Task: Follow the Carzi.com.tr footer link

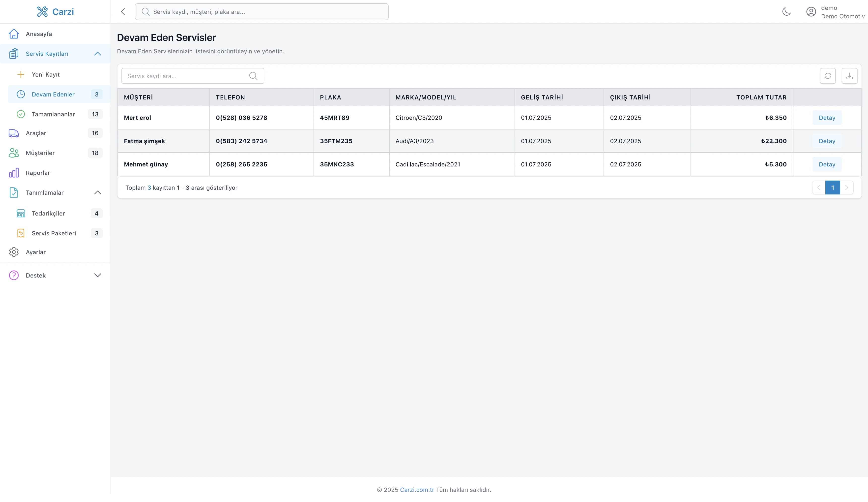Action: 417,490
